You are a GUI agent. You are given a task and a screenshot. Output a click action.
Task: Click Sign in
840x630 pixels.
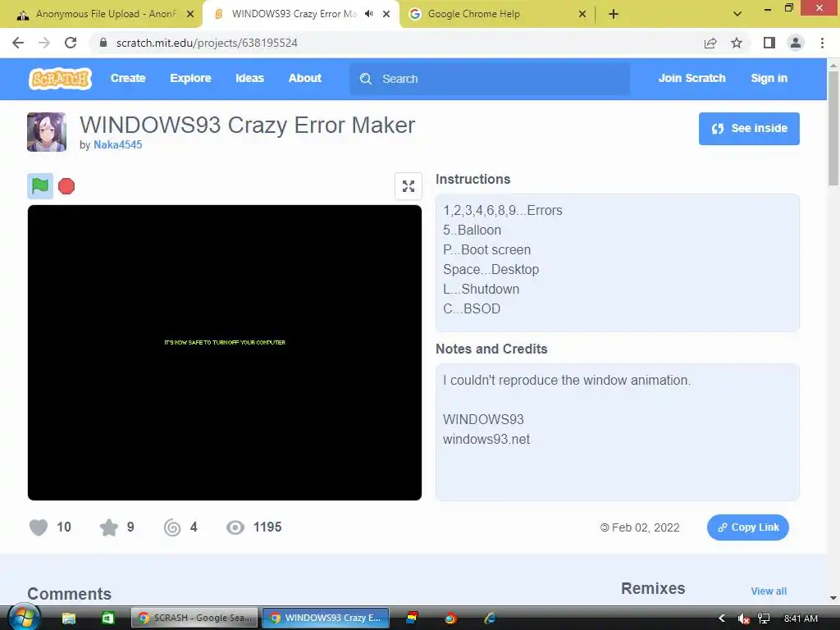[769, 78]
